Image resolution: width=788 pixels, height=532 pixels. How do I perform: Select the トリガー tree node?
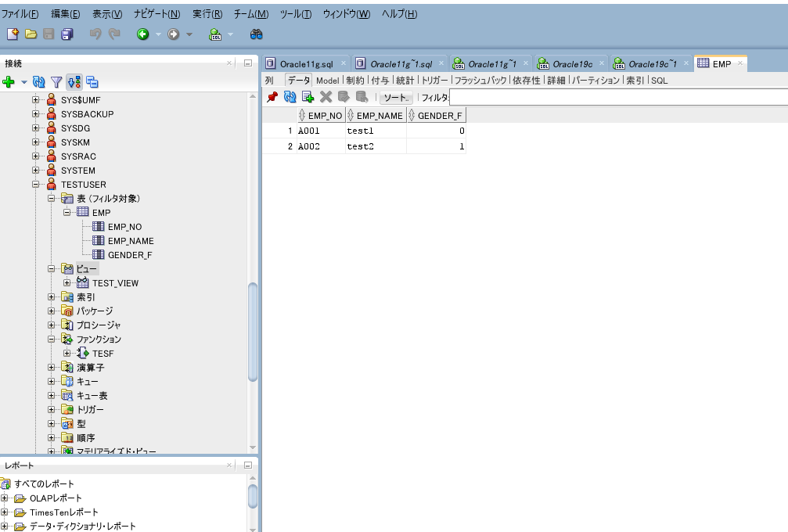tap(90, 410)
